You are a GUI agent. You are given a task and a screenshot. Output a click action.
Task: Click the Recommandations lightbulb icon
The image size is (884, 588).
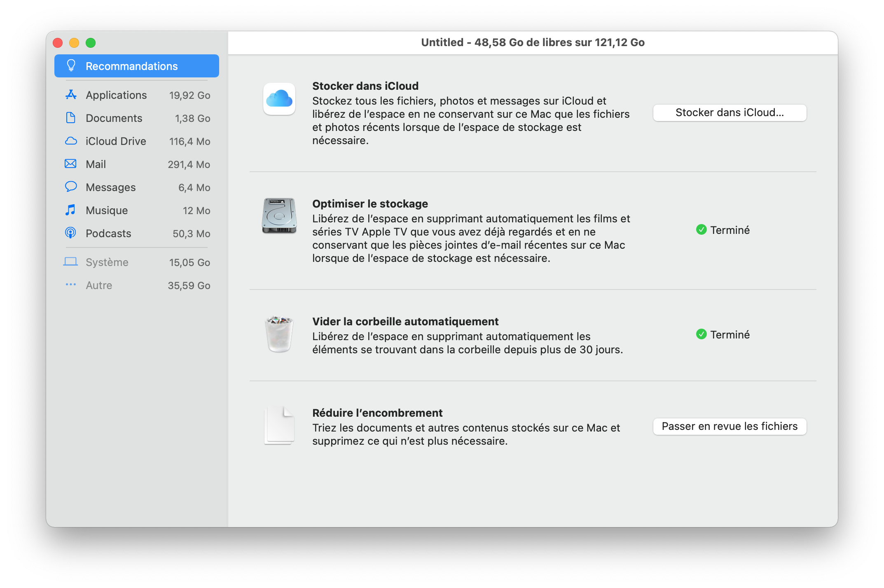coord(71,66)
